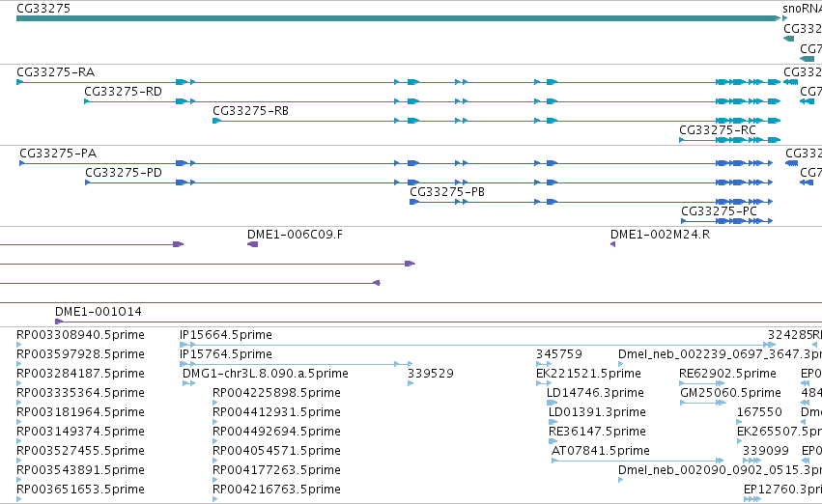Image resolution: width=822 pixels, height=504 pixels.
Task: Click the 345759 feature label
Action: click(x=559, y=354)
